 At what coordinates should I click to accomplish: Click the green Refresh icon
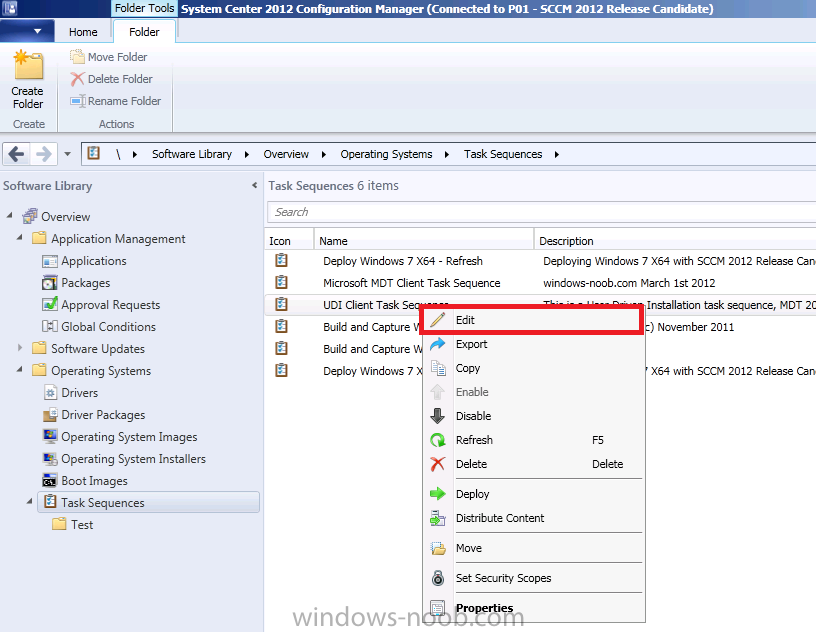[x=438, y=440]
